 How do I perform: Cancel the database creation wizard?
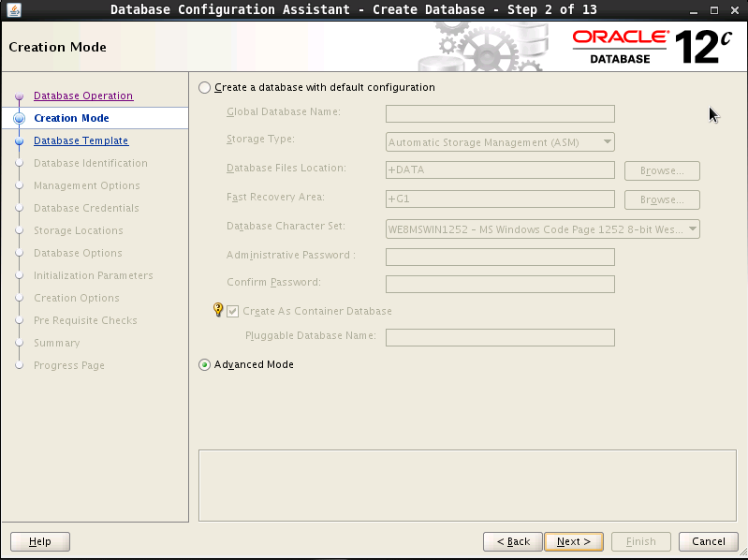click(x=708, y=541)
